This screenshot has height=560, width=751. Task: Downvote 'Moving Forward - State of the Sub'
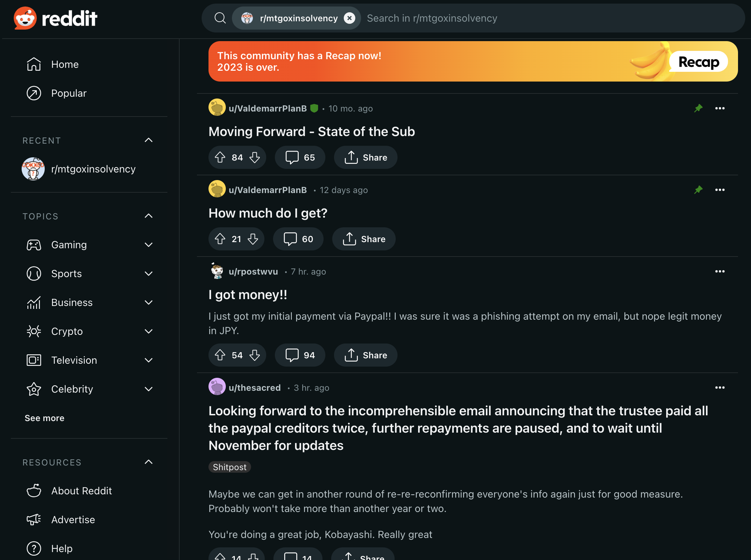(255, 157)
